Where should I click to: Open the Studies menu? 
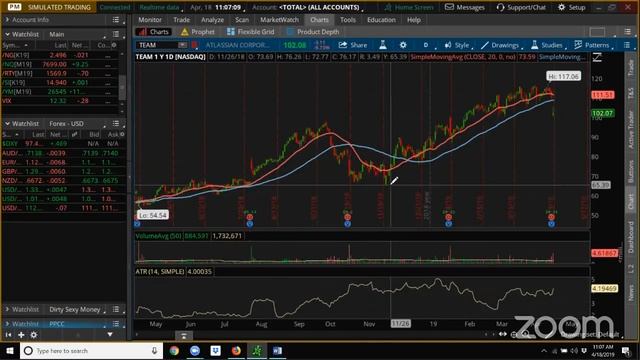point(547,45)
